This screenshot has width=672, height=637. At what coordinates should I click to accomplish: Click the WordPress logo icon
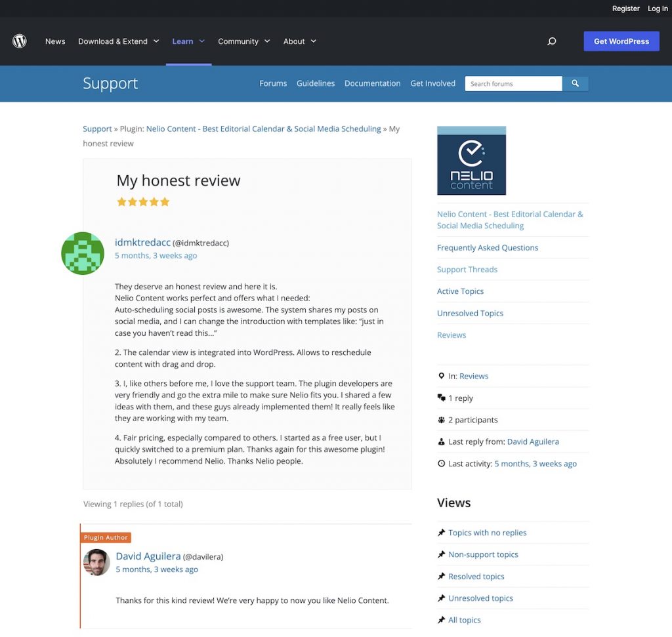19,41
